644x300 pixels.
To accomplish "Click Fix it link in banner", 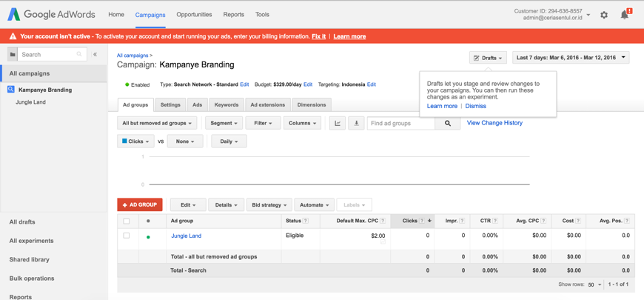I will coord(319,36).
